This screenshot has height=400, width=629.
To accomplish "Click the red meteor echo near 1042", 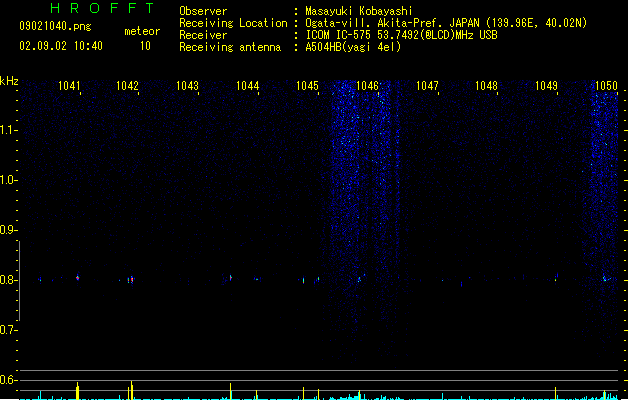I will pos(131,280).
